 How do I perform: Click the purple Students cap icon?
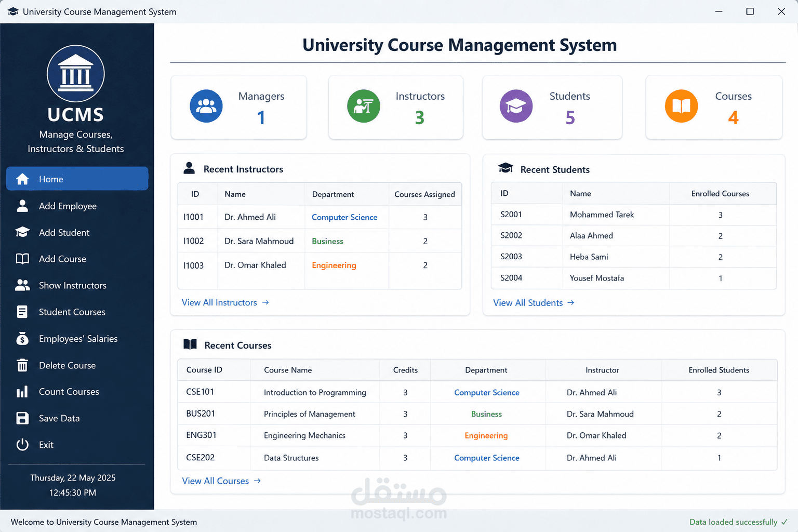(x=516, y=106)
